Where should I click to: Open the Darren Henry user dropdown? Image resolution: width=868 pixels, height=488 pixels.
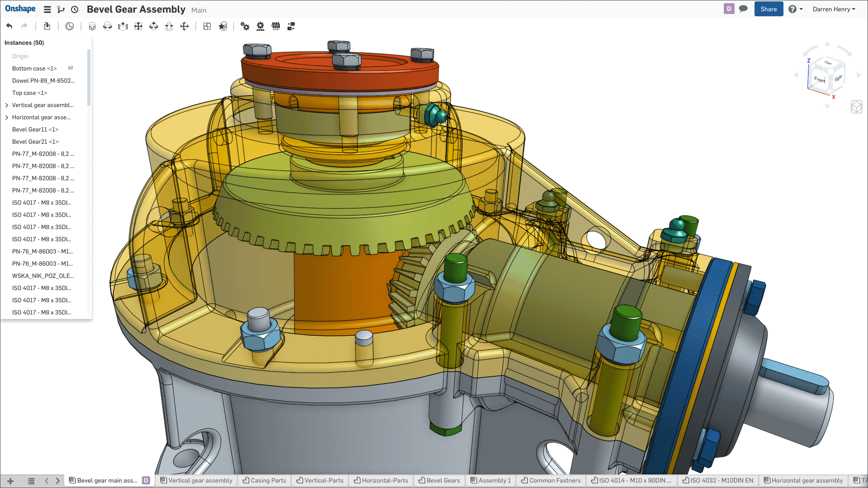[x=834, y=9]
